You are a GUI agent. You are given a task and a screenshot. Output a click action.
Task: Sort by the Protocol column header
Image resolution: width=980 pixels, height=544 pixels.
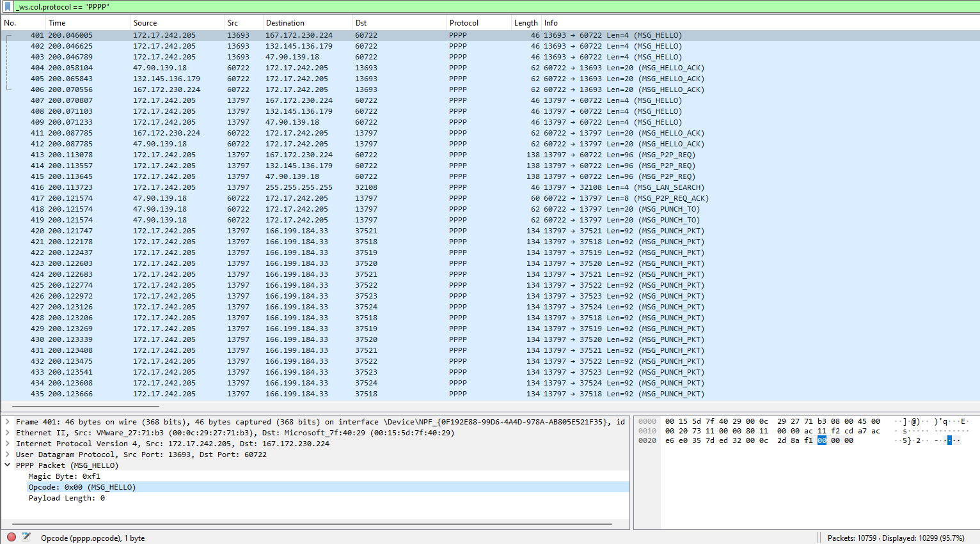[x=464, y=23]
